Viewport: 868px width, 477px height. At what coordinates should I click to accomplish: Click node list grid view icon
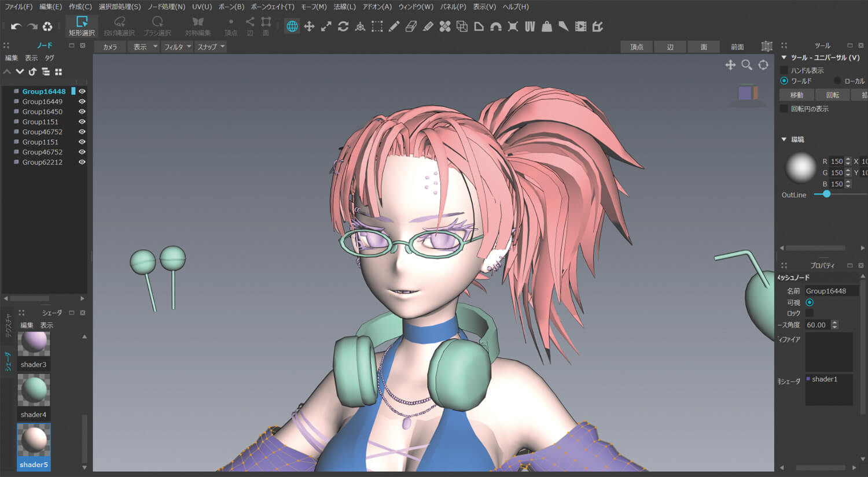(58, 72)
